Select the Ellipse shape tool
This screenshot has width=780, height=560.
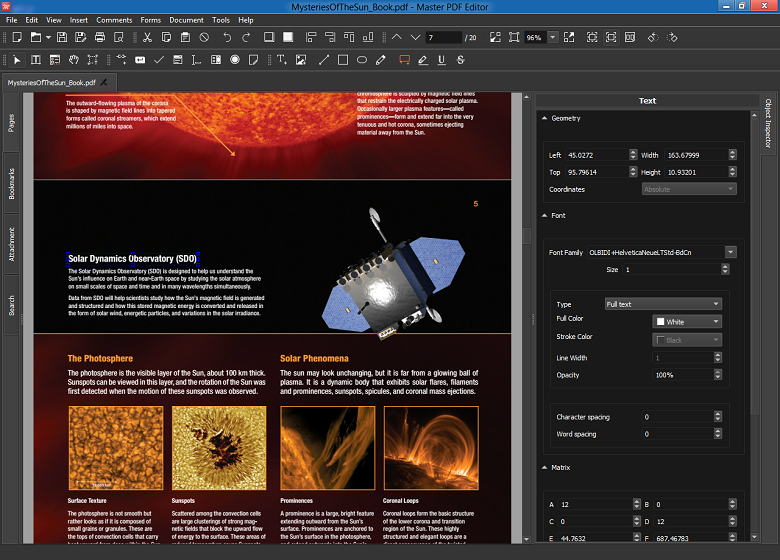click(361, 60)
